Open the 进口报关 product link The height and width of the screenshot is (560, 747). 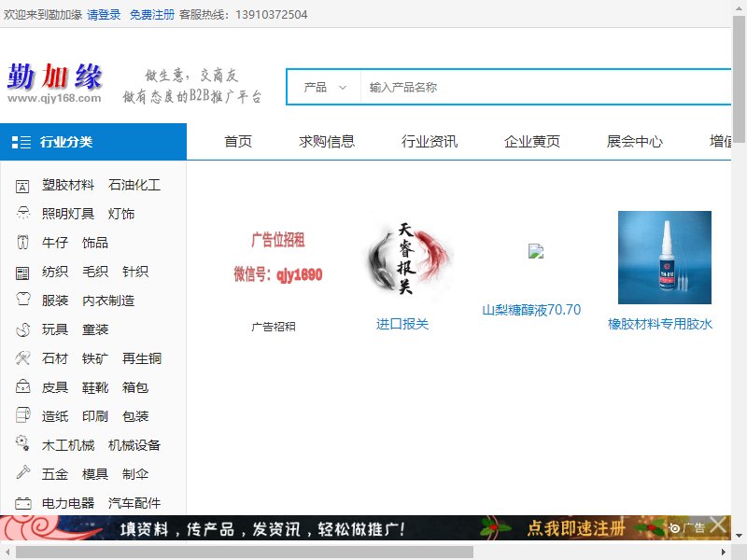402,324
